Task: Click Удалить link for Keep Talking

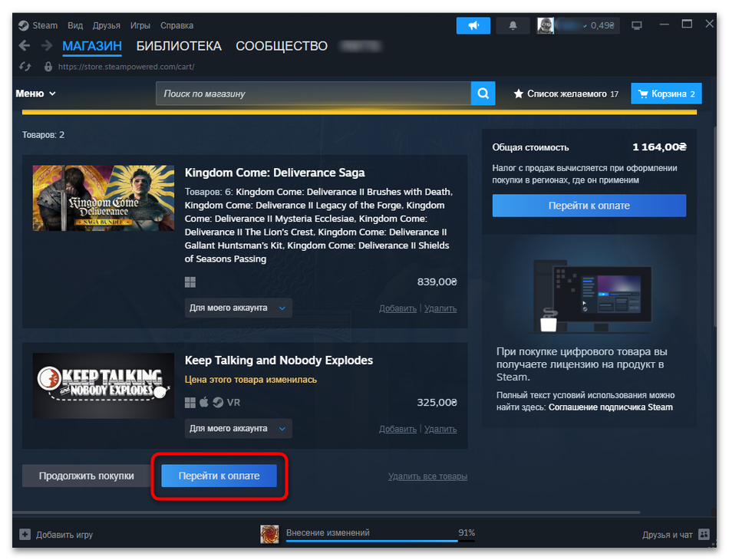Action: coord(440,430)
